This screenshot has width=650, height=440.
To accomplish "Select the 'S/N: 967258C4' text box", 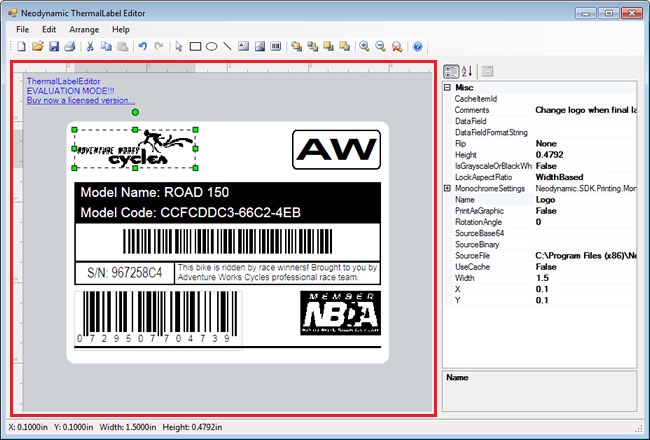I will [x=124, y=273].
